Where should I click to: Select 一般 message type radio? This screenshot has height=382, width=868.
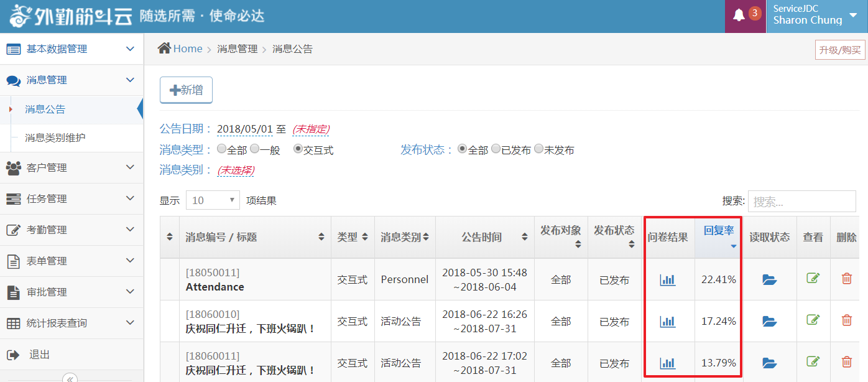pyautogui.click(x=255, y=149)
